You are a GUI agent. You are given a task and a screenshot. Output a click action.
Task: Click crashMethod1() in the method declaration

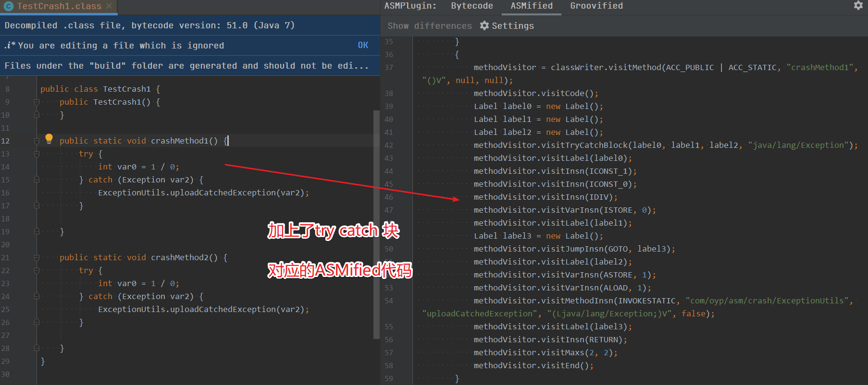[184, 141]
